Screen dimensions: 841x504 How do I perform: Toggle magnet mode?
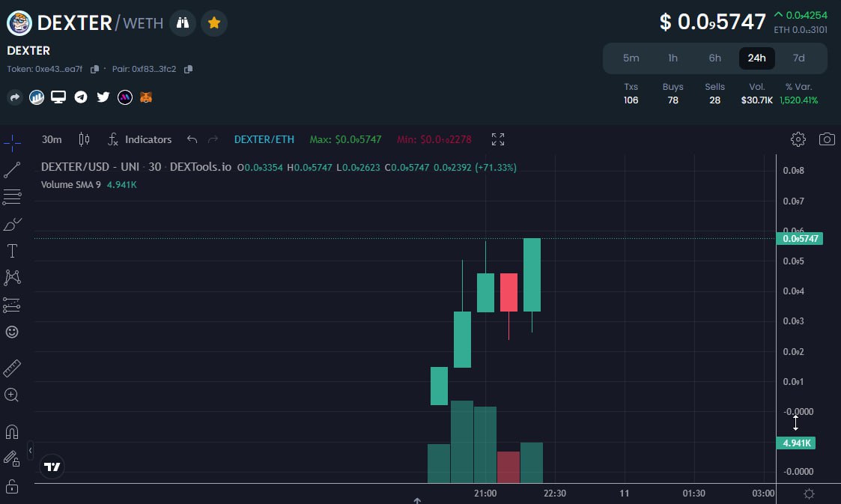click(12, 431)
